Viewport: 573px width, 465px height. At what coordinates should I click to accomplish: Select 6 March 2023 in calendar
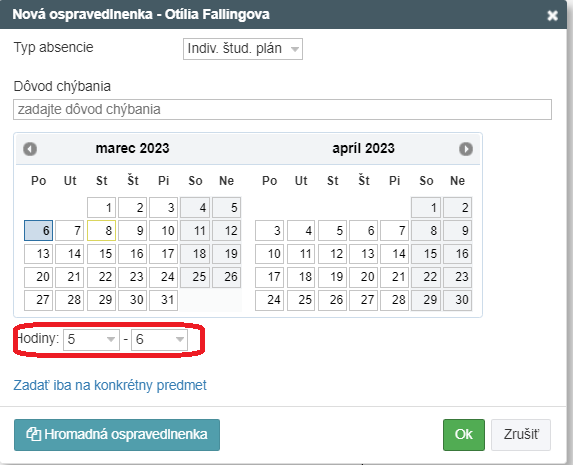pyautogui.click(x=39, y=230)
